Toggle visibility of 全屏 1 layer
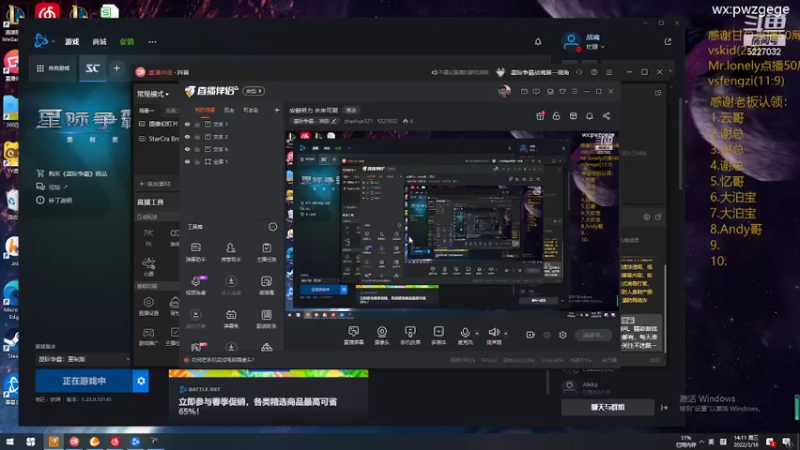Screen dimensions: 800x450 coord(187,162)
